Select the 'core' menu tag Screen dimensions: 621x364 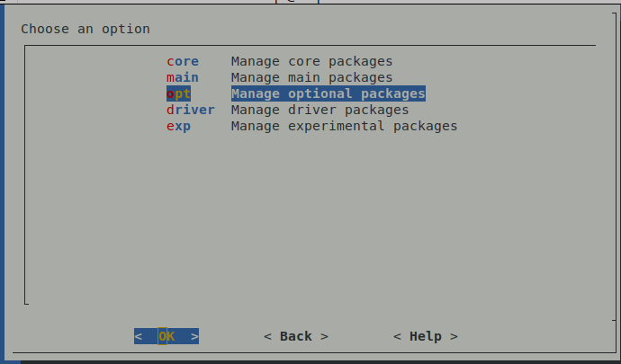(183, 61)
